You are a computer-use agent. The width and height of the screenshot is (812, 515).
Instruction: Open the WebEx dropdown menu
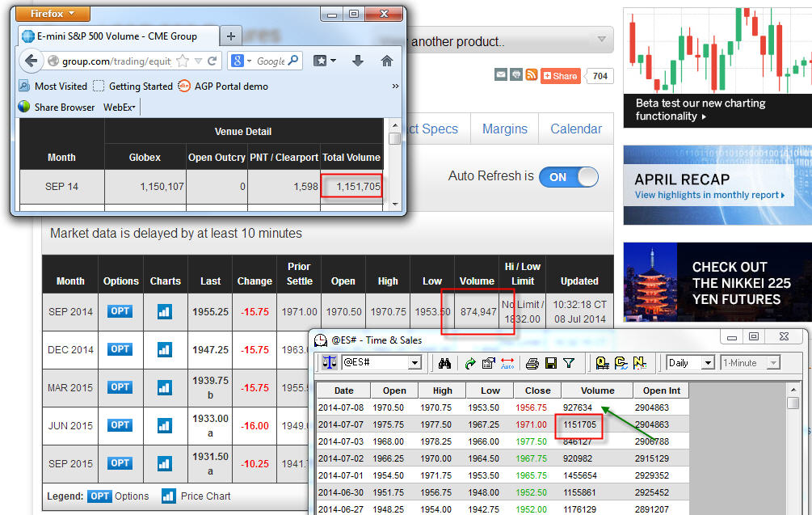pos(120,108)
